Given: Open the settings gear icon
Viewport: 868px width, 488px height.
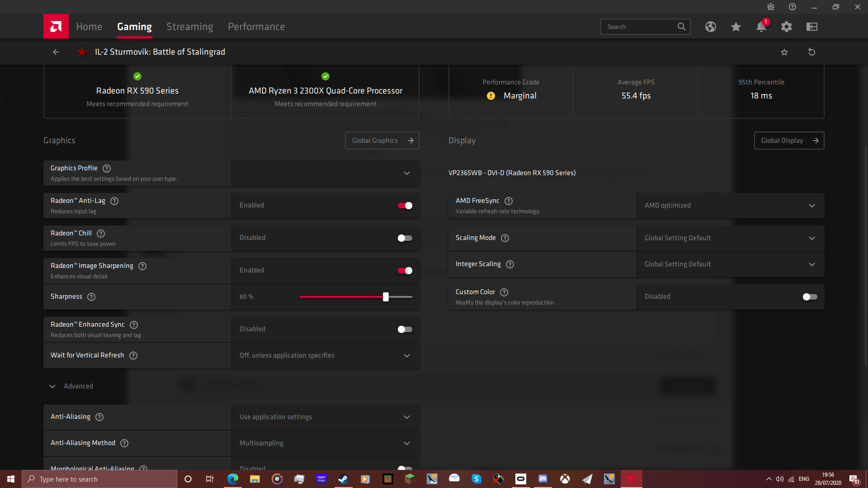Looking at the screenshot, I should coord(786,27).
